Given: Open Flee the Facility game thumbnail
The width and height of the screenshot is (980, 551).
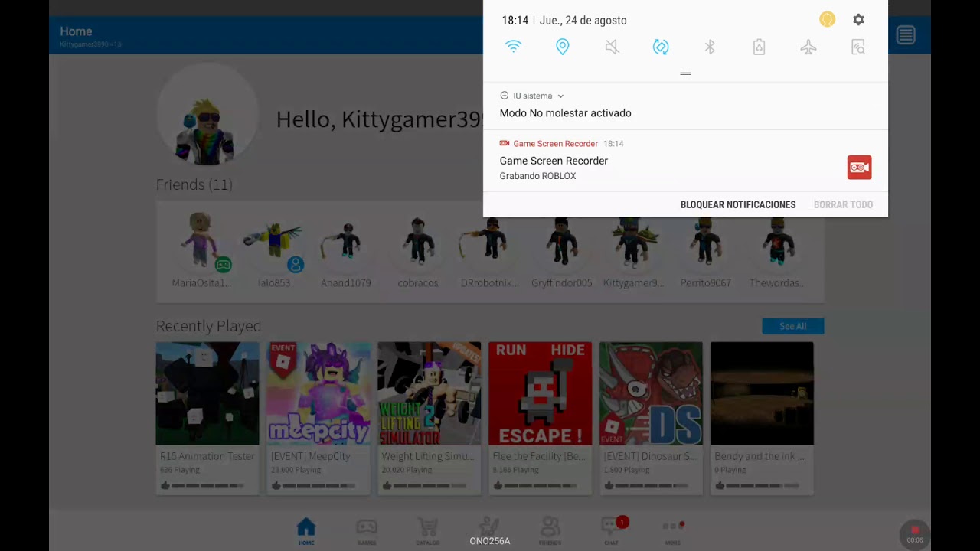Looking at the screenshot, I should pos(541,393).
